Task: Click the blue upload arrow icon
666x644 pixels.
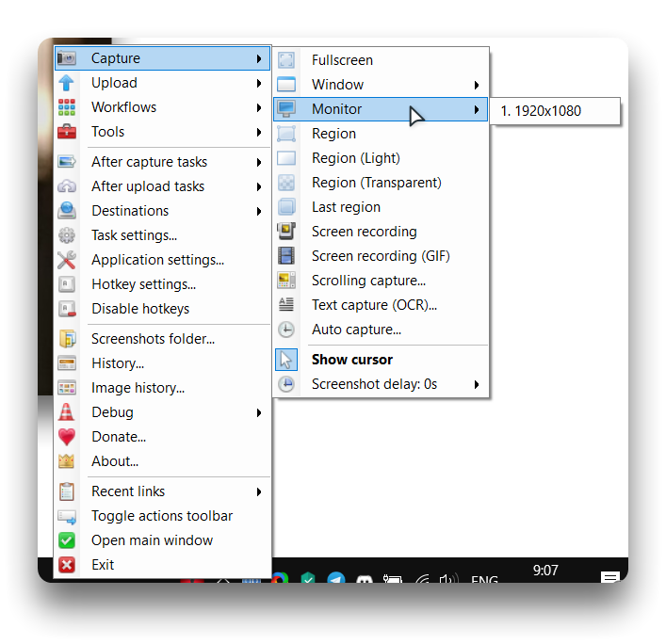Action: (67, 83)
